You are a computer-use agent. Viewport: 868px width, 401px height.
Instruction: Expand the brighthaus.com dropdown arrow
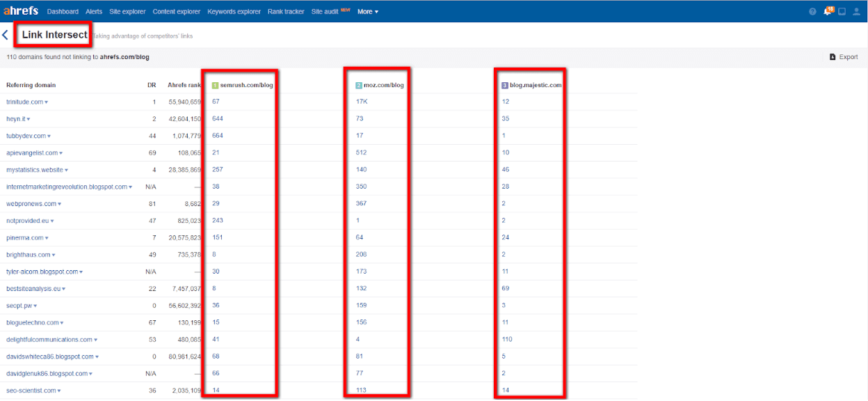coord(54,255)
